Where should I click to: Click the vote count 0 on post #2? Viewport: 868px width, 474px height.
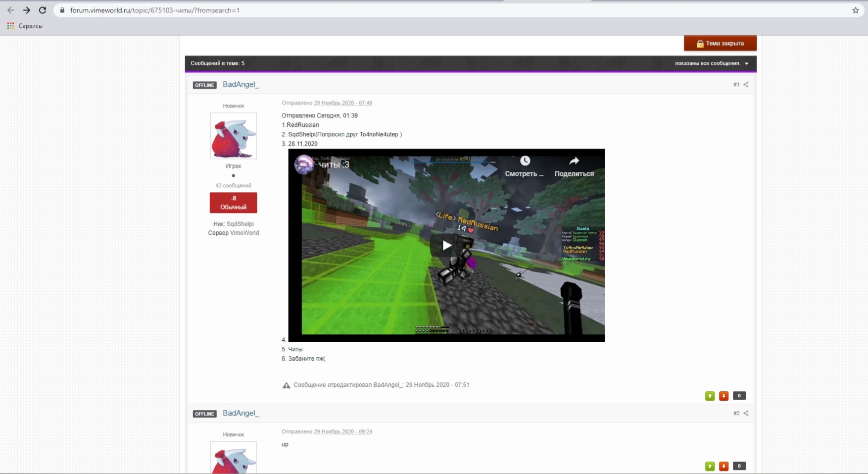[x=739, y=466]
